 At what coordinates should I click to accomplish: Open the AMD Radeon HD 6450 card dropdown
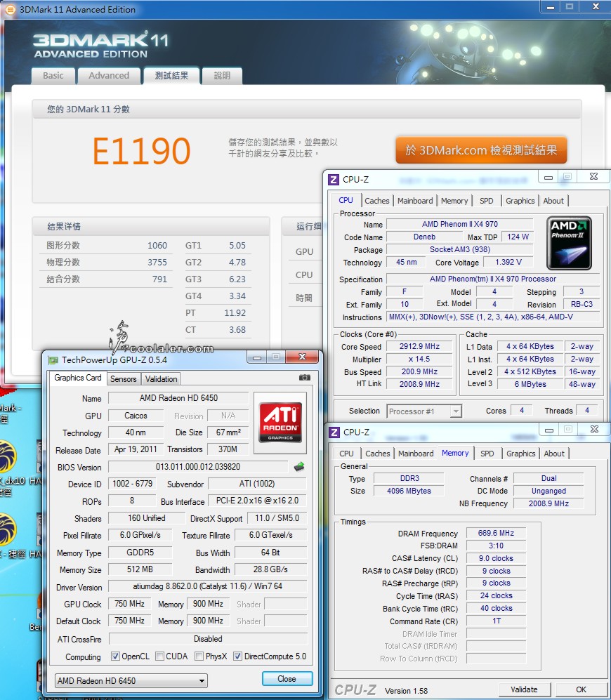(131, 681)
